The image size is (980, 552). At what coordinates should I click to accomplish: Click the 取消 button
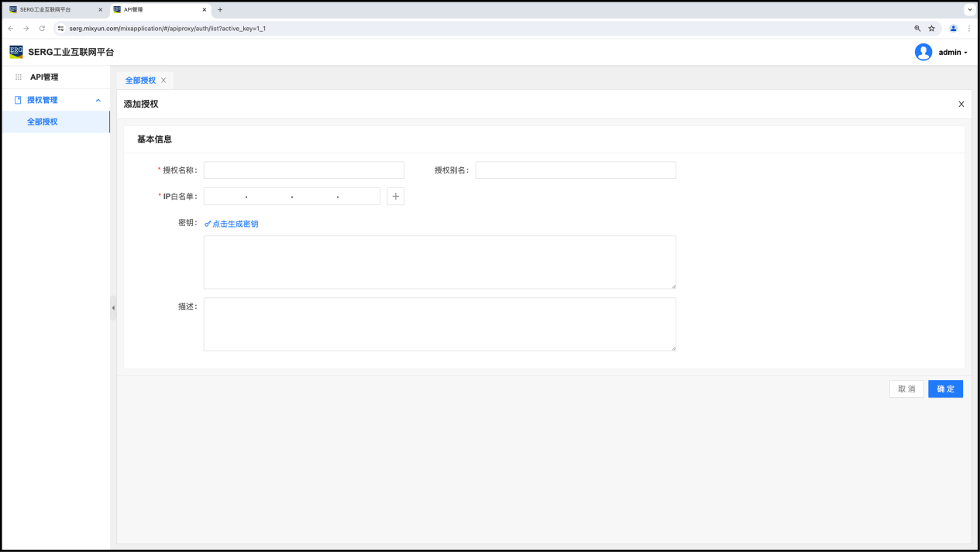coord(906,389)
